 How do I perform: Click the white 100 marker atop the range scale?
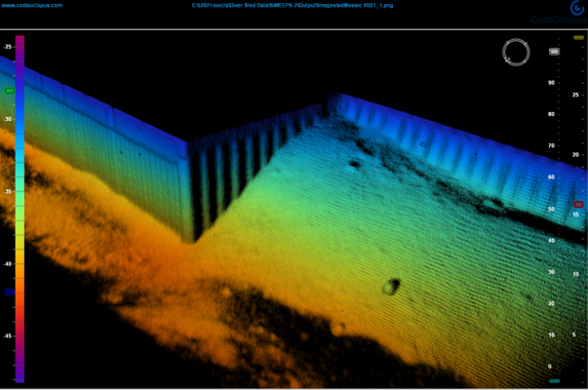pyautogui.click(x=554, y=52)
